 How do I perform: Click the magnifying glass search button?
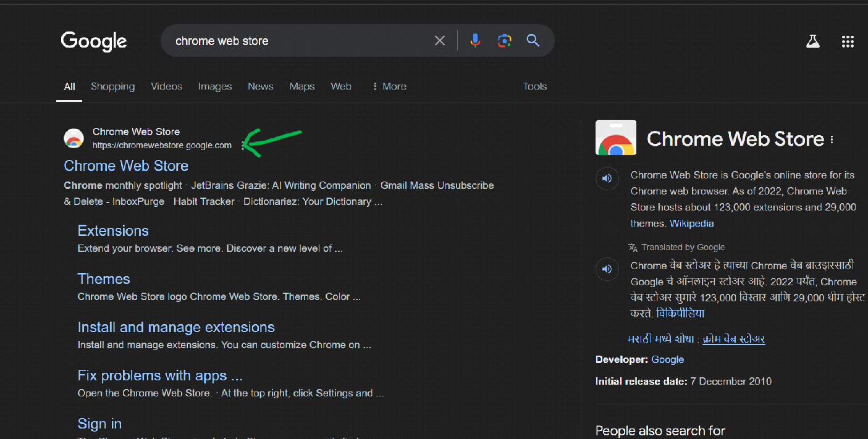click(x=533, y=41)
